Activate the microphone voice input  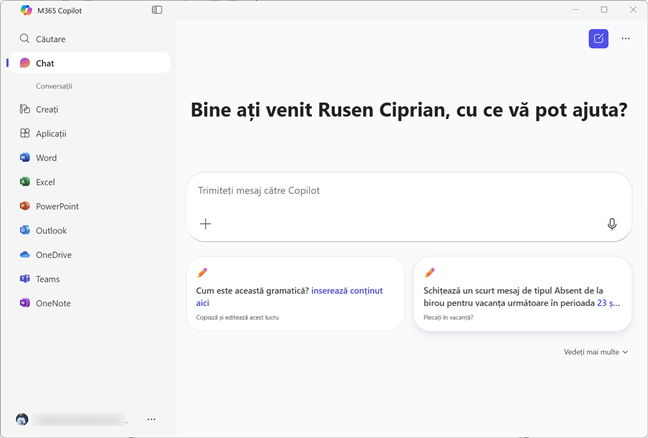click(x=612, y=224)
